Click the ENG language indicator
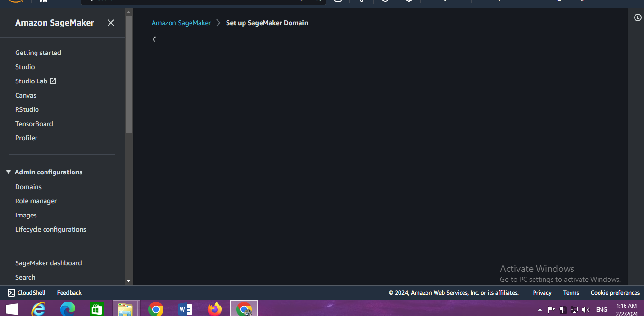This screenshot has height=316, width=644. pos(601,310)
